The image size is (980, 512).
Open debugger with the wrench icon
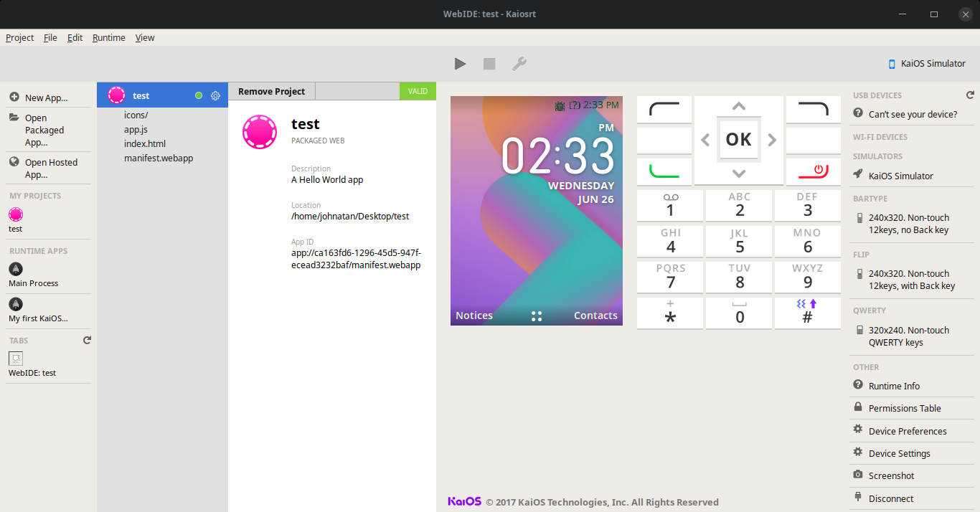coord(519,64)
